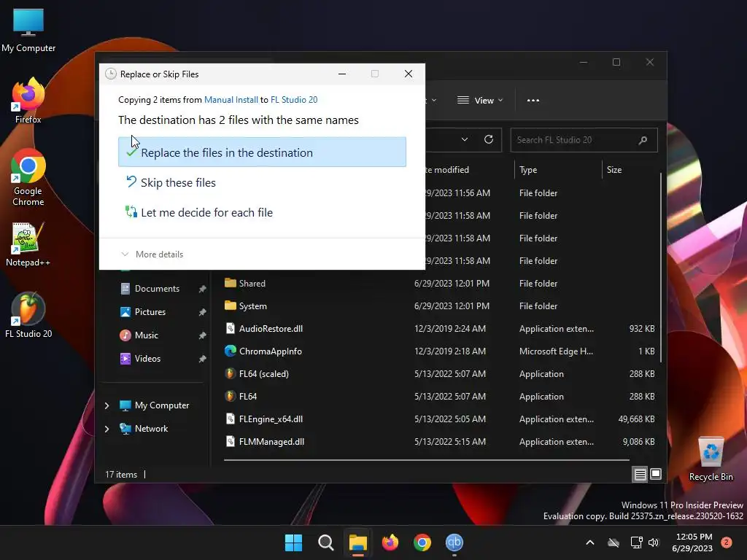Select Network in the navigation pane
This screenshot has height=560, width=747.
(x=151, y=429)
